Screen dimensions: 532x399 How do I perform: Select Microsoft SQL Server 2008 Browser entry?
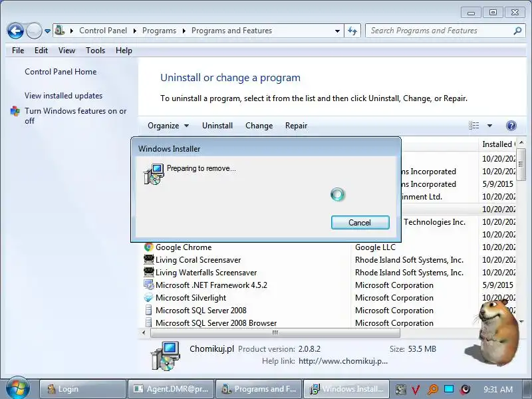(x=216, y=323)
